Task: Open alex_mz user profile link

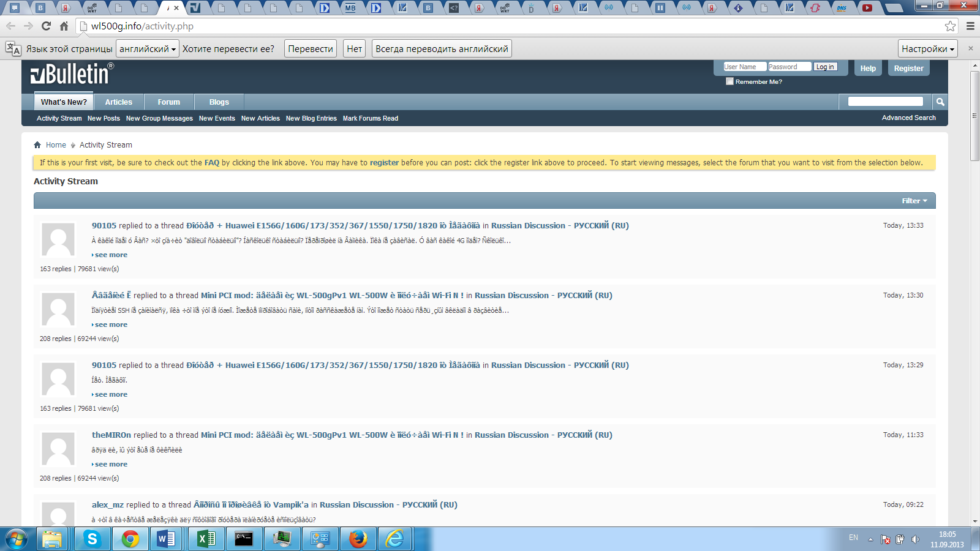Action: pyautogui.click(x=108, y=505)
